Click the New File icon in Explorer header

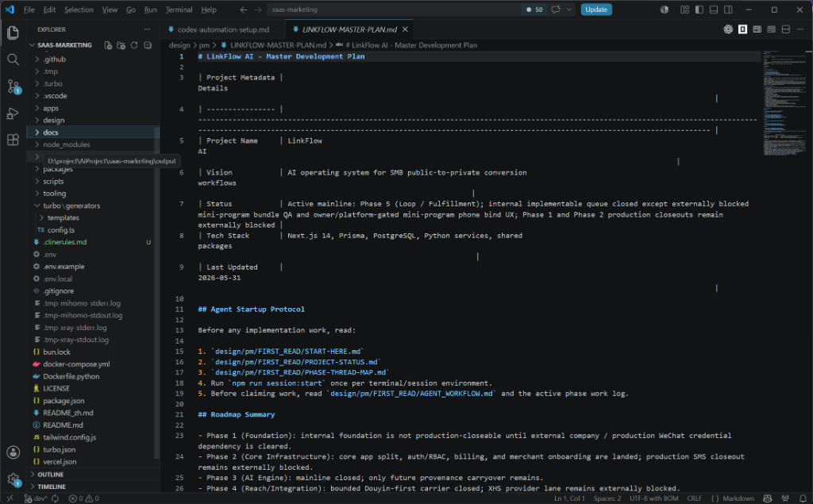coord(108,45)
